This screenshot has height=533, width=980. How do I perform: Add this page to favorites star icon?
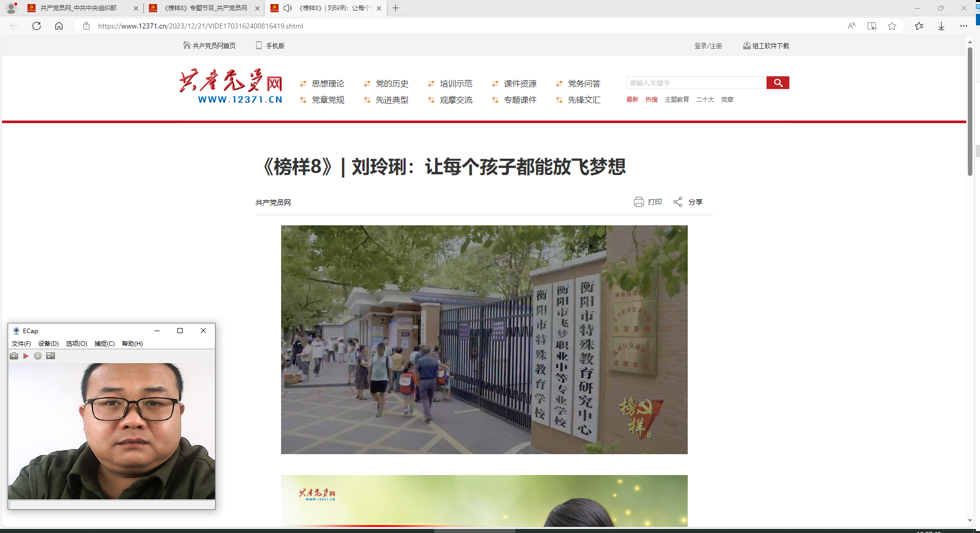[x=892, y=26]
